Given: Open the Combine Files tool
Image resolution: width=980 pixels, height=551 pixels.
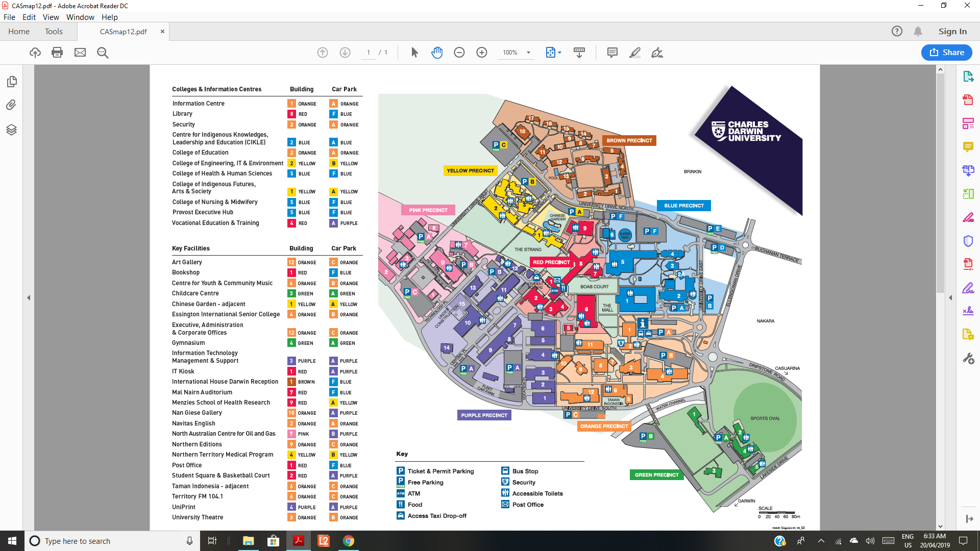Looking at the screenshot, I should click(x=968, y=170).
